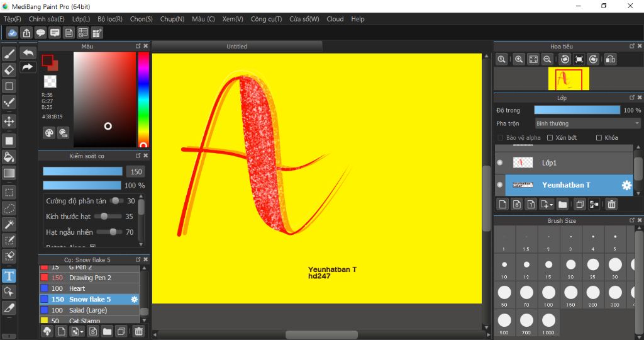
Task: Choose brush size 500 preset
Action: tap(504, 324)
